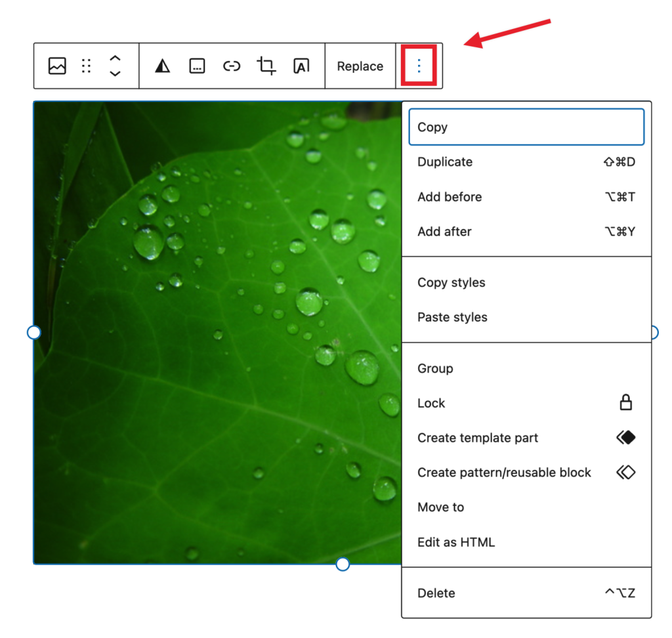672x638 pixels.
Task: Click the Image block type icon
Action: pos(57,66)
